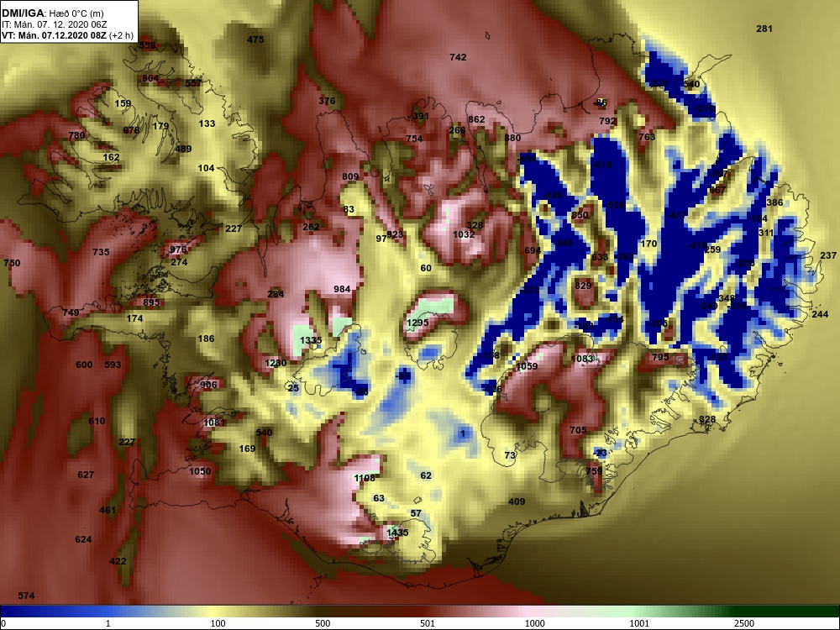Click the 'VT: Mán. 07.12.2020 08Z (+2 h)' line
This screenshot has height=630, width=840.
(x=67, y=36)
